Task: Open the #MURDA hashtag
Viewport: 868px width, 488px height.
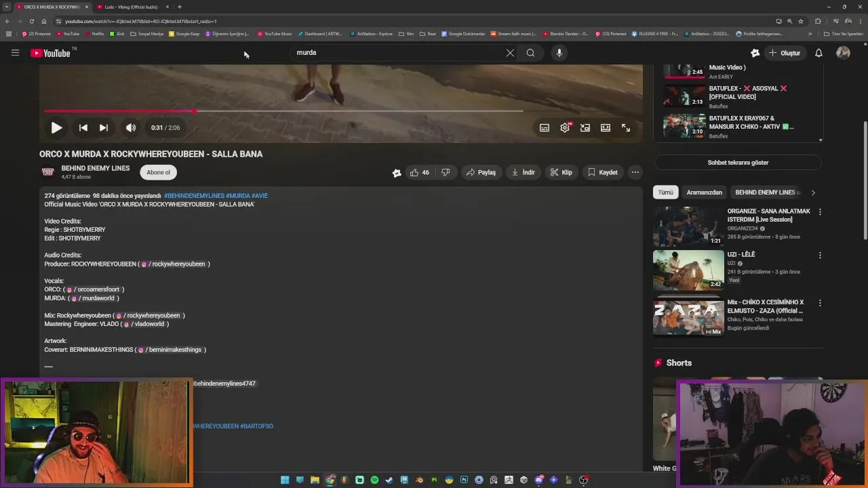Action: click(238, 196)
